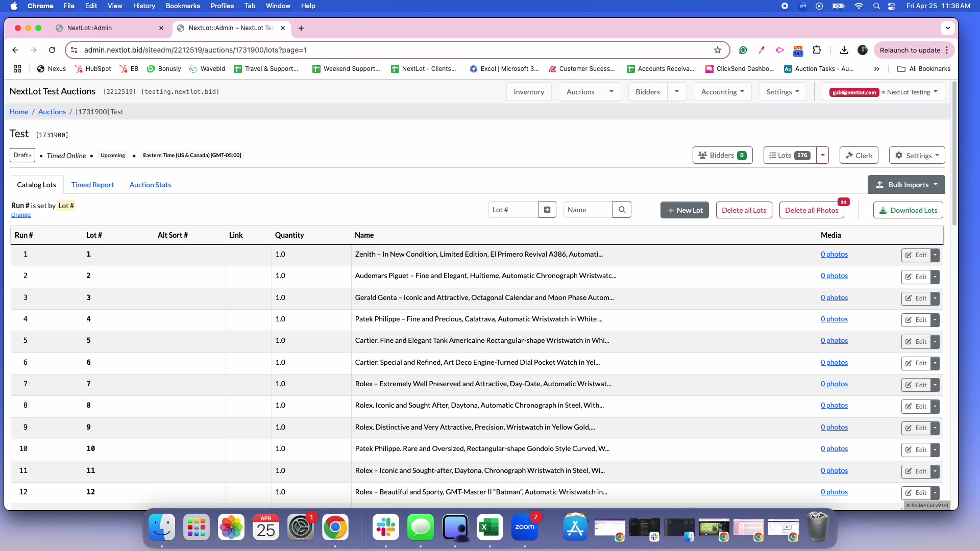Click the New Lot button
Viewport: 980px width, 551px height.
684,210
